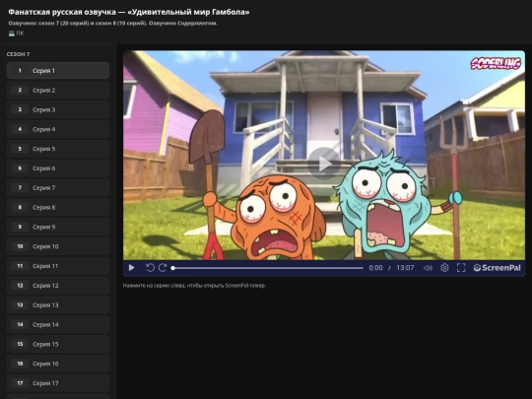Click the 0:00 current time readout
532x399 pixels.
click(x=375, y=268)
